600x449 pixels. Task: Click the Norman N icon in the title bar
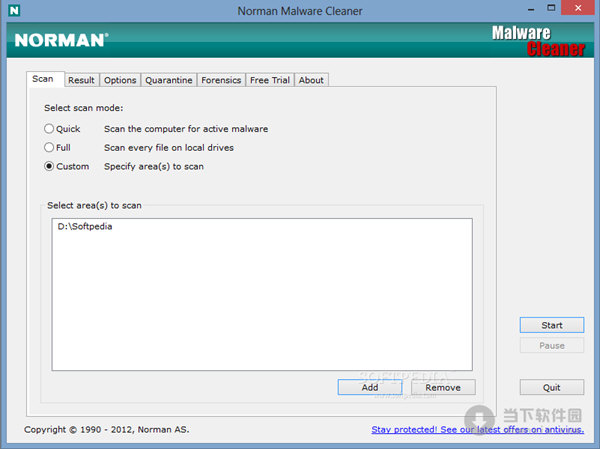point(14,10)
